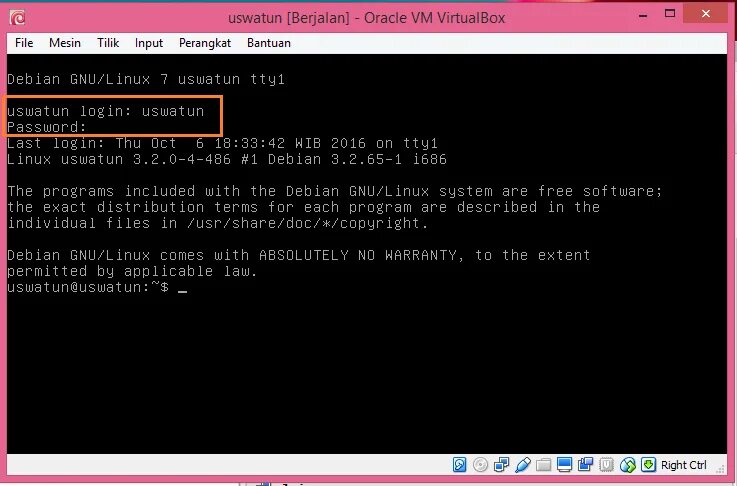Click the display settings monitor icon

[x=565, y=465]
